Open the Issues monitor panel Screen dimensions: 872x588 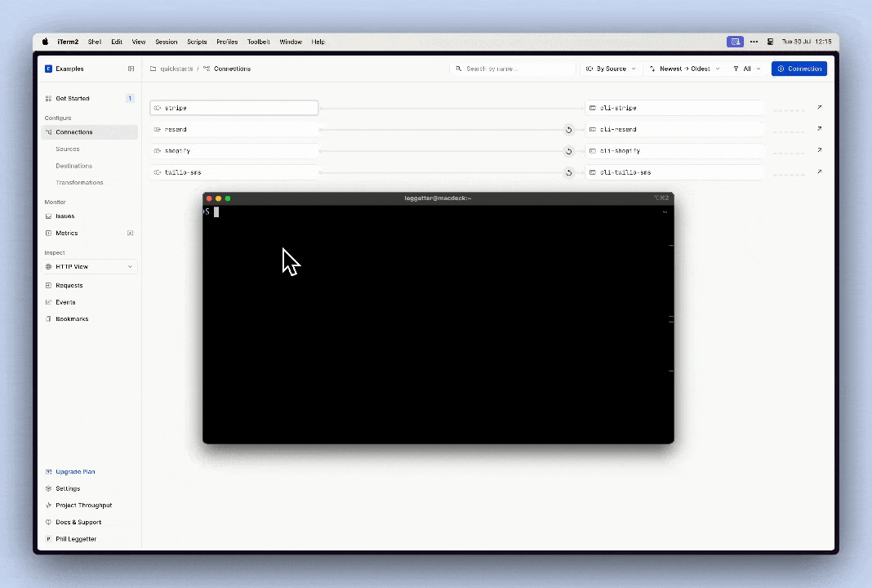[65, 216]
